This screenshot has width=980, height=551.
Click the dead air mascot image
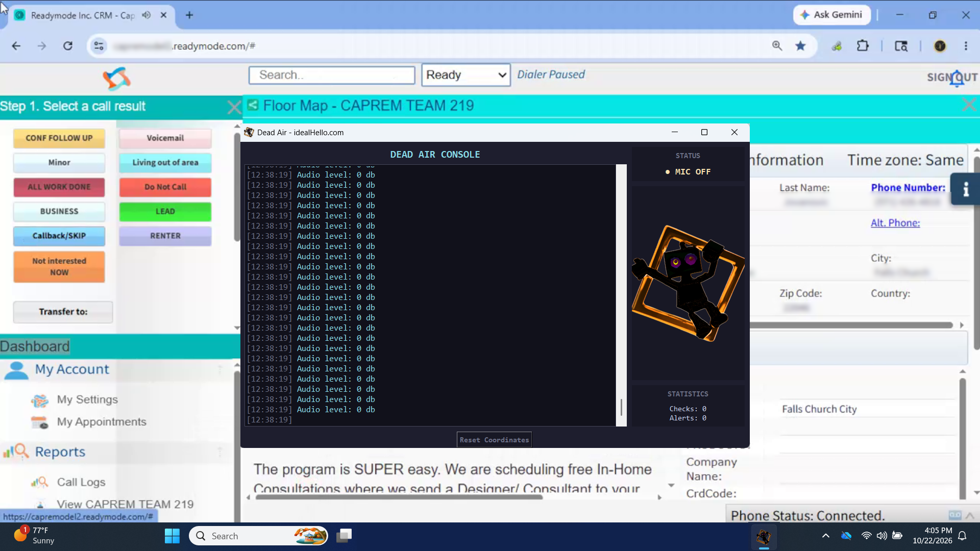pos(688,283)
